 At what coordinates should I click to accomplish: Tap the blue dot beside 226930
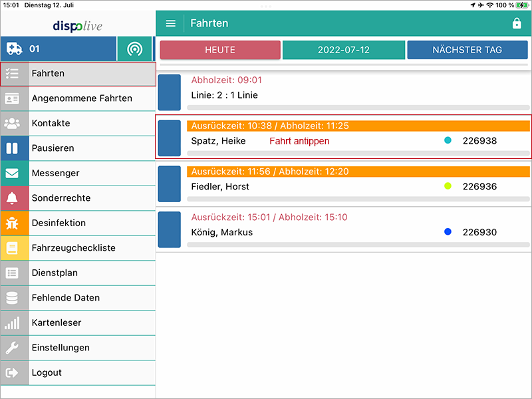(448, 231)
